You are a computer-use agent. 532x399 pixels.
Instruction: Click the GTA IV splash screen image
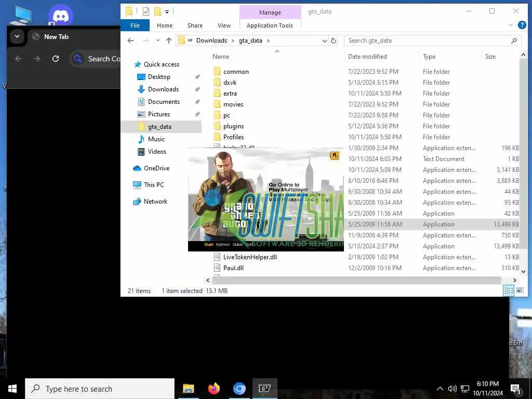[265, 200]
